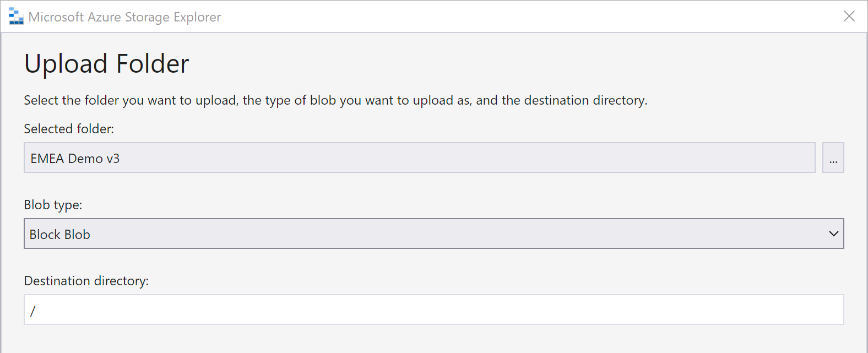
Task: Click the Microsoft Azure Storage Explorer title text
Action: pos(124,17)
